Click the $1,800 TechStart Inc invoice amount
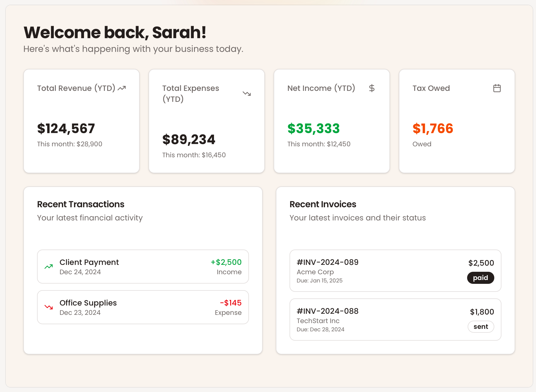This screenshot has height=392, width=536. click(x=482, y=312)
